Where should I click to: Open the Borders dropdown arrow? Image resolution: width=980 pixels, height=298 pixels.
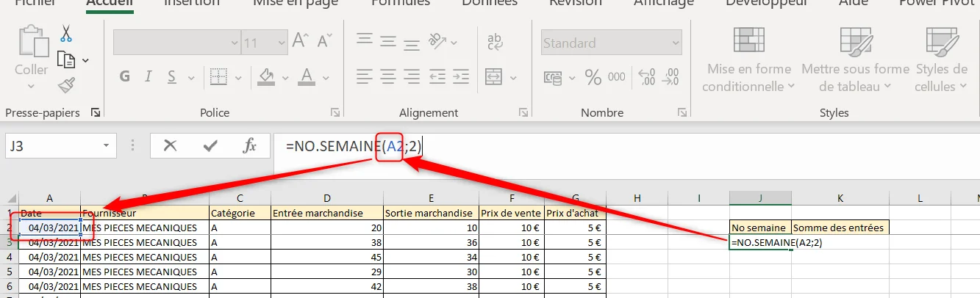coord(238,77)
